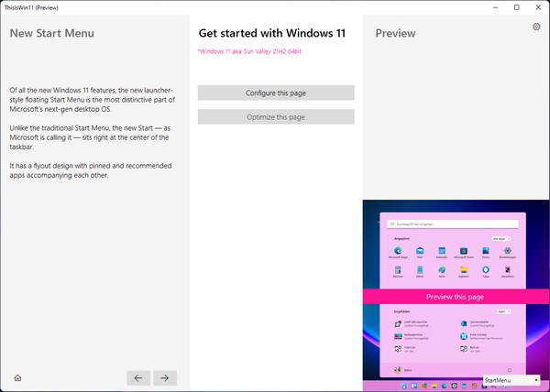Open settings via the gear icon
The height and width of the screenshot is (392, 550).
(x=536, y=27)
